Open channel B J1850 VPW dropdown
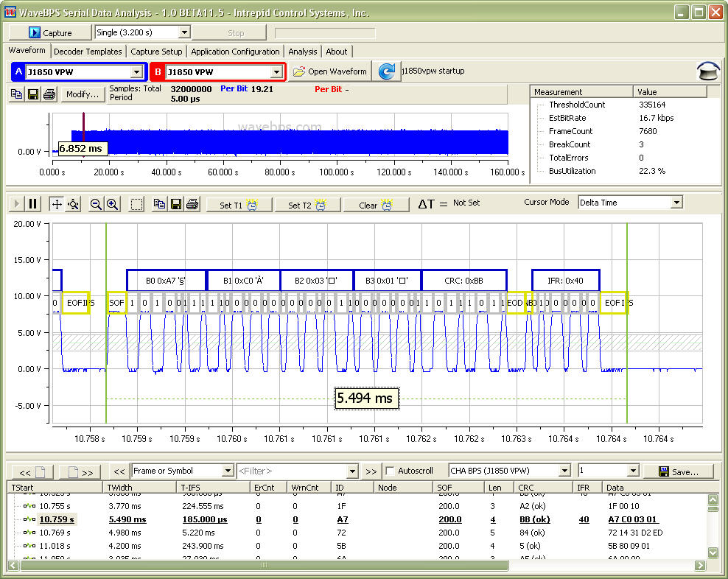The image size is (728, 579). click(277, 72)
